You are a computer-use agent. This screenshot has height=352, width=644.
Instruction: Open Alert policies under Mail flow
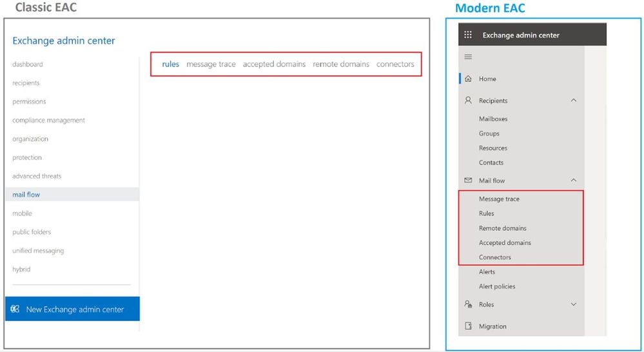click(497, 286)
